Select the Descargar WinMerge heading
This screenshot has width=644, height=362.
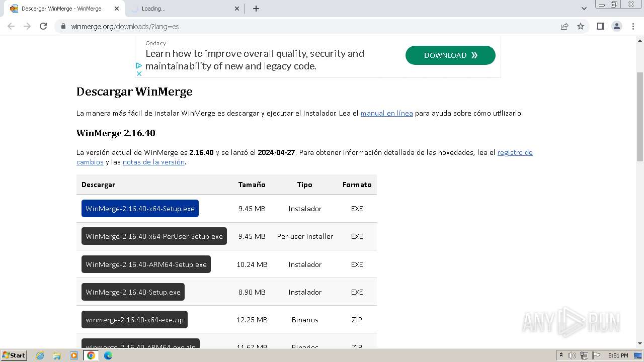point(134,92)
